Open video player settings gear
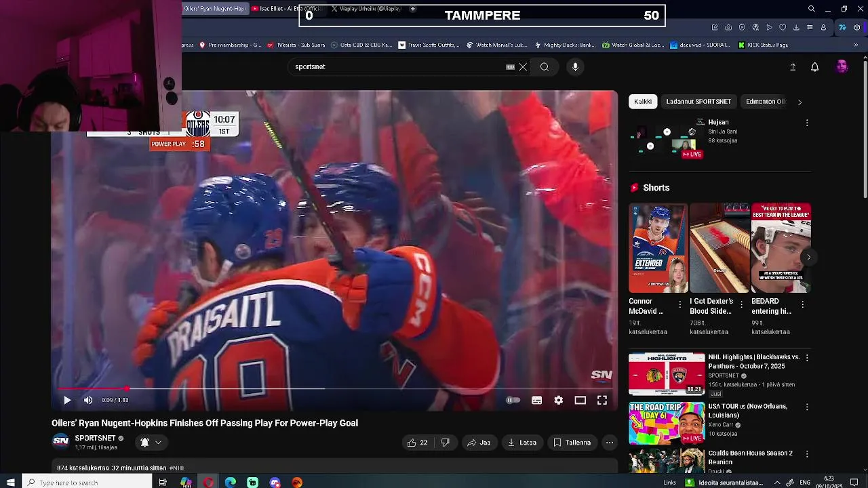Image resolution: width=868 pixels, height=488 pixels. (x=559, y=401)
